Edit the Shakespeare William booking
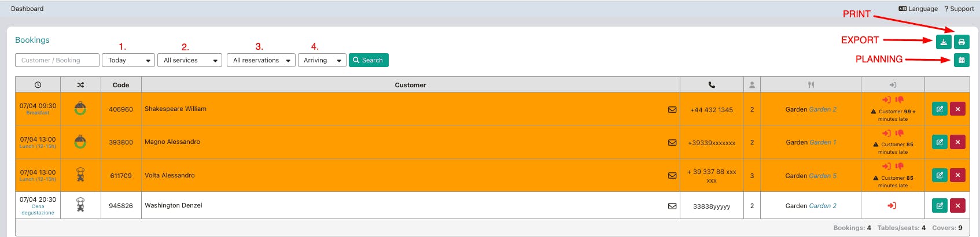 940,109
